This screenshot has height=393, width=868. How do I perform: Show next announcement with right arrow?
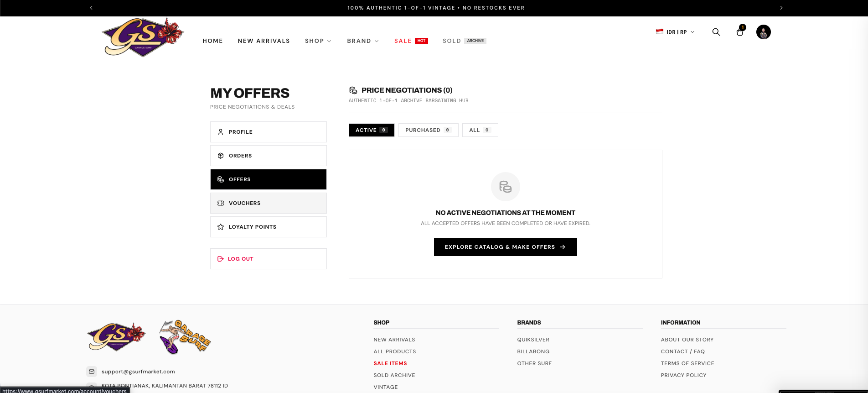[781, 8]
